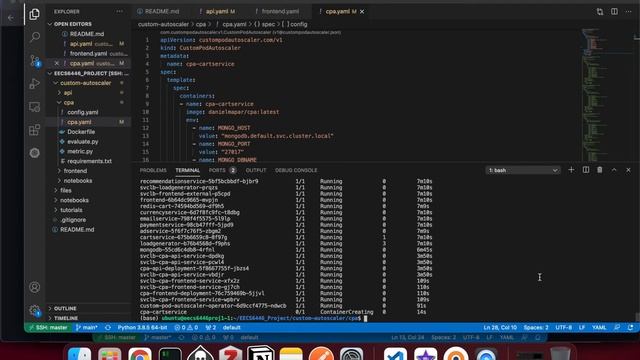Open the Output panel tab
This screenshot has width=640, height=360.
pos(256,170)
